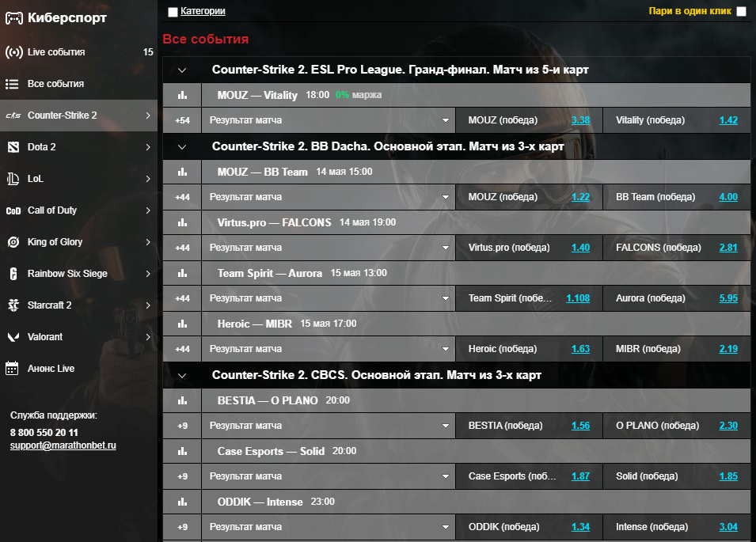Image resolution: width=756 pixels, height=542 pixels.
Task: Select Call of Duty in the sidebar
Action: click(78, 210)
